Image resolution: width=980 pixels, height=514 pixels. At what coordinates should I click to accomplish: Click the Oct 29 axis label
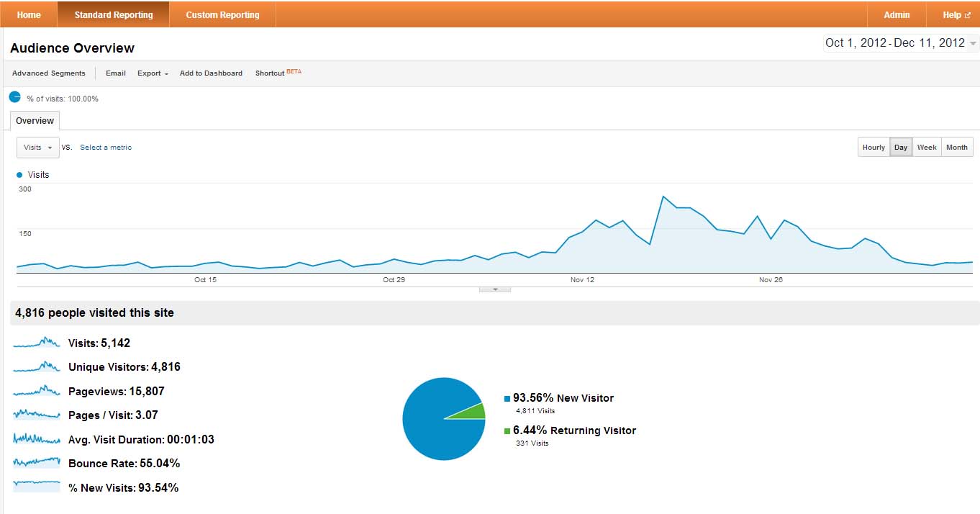(394, 279)
